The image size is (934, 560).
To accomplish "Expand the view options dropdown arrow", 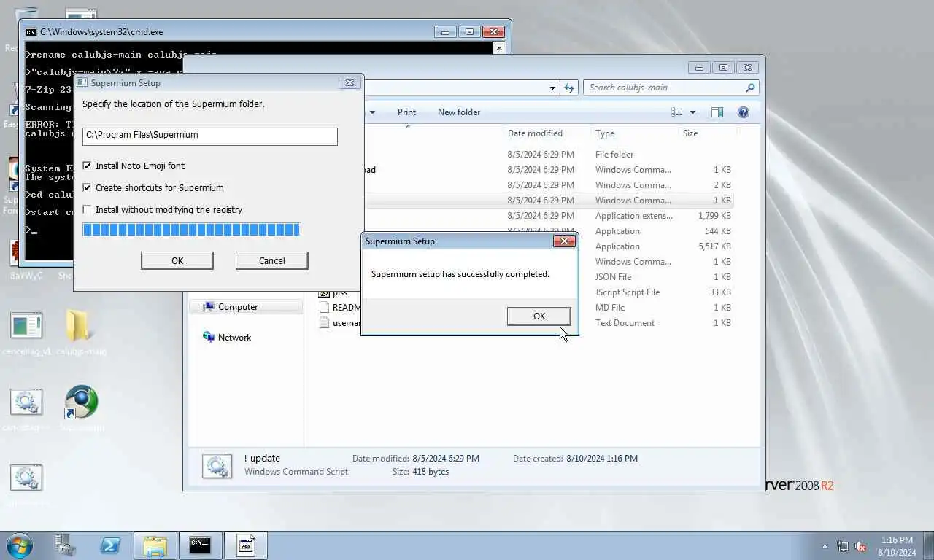I will pos(692,112).
